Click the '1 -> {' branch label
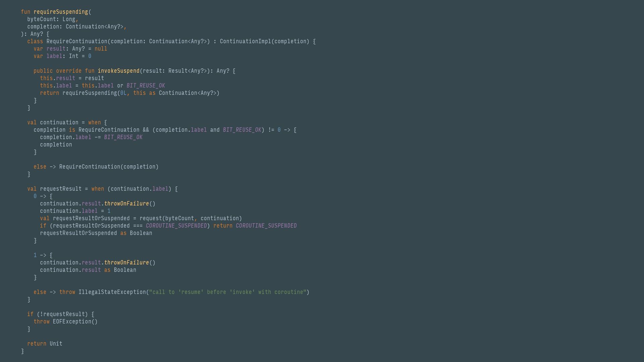 click(x=43, y=255)
